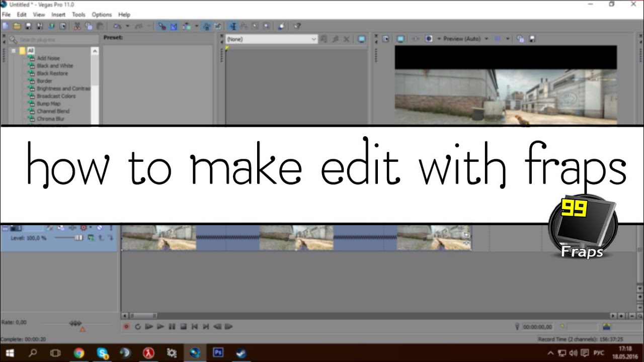Toggle Split Screen View in preview
The height and width of the screenshot is (362, 644).
point(429,39)
